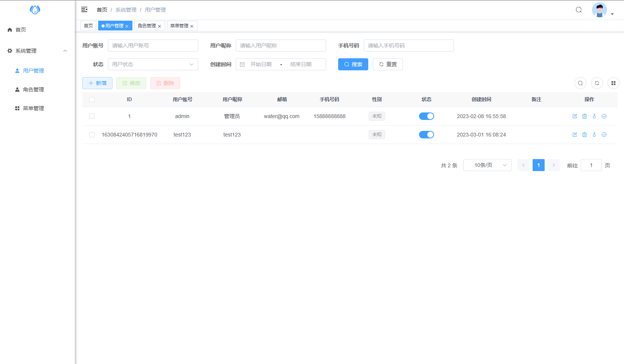Select the header checkbox to choose all rows

(x=92, y=99)
